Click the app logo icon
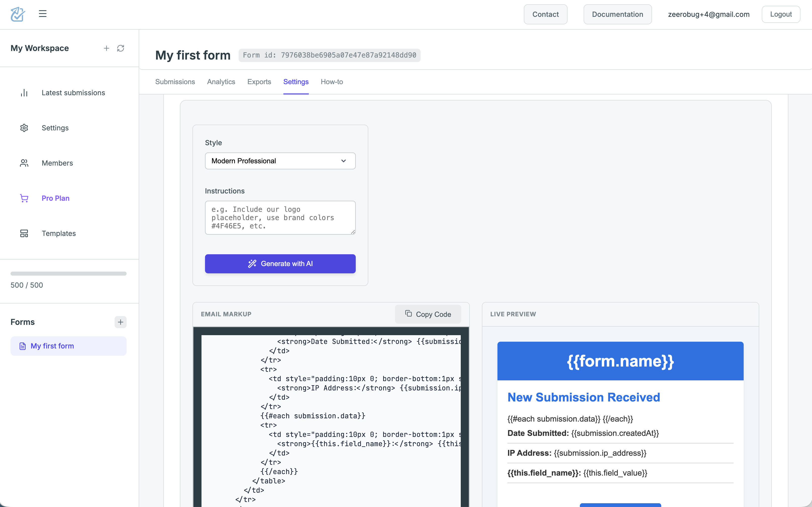 18,14
